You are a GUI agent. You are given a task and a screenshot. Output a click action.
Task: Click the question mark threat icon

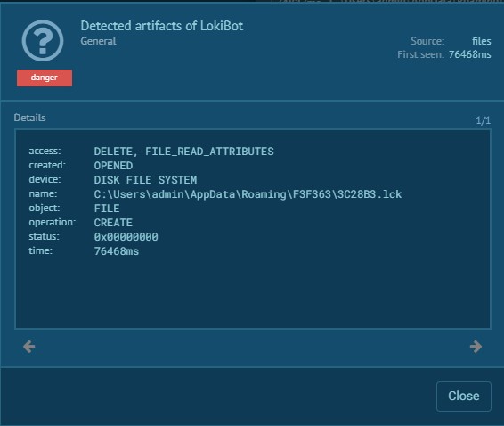(43, 41)
